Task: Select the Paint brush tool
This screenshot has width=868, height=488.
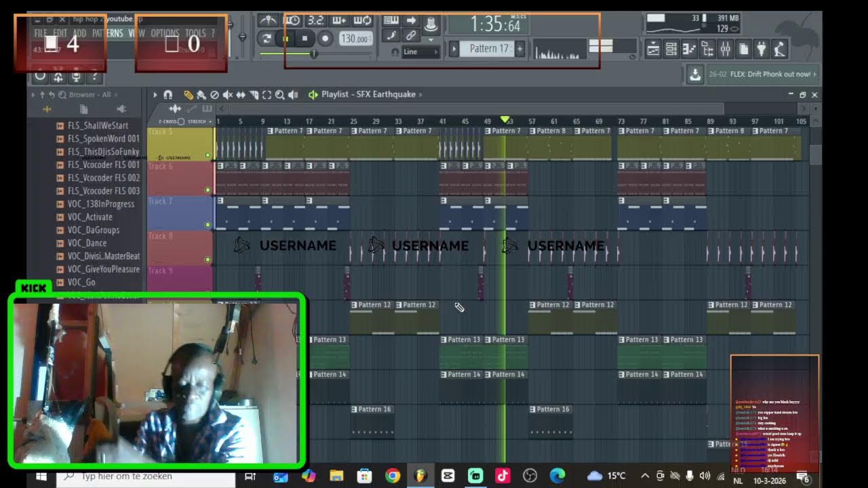Action: coord(201,95)
